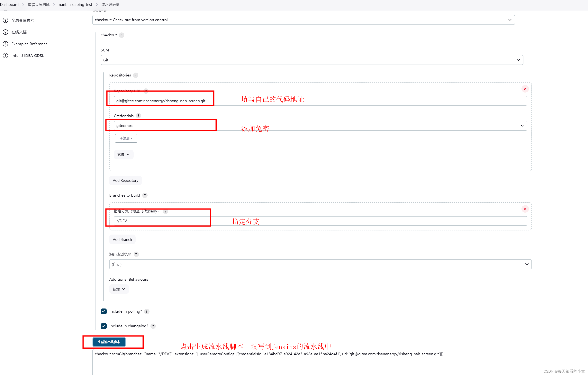Open nanbin-daping-test breadcrumb item

tap(75, 4)
